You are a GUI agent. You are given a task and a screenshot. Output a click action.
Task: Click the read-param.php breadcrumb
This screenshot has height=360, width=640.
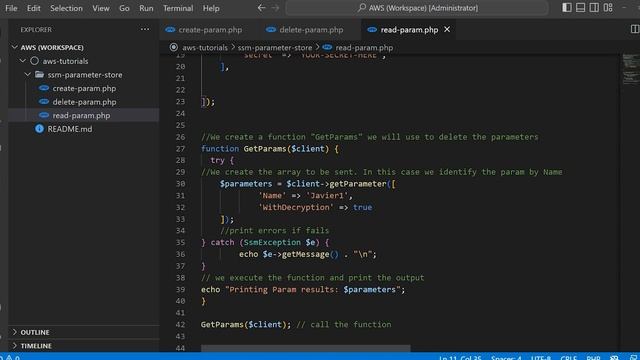tap(364, 47)
